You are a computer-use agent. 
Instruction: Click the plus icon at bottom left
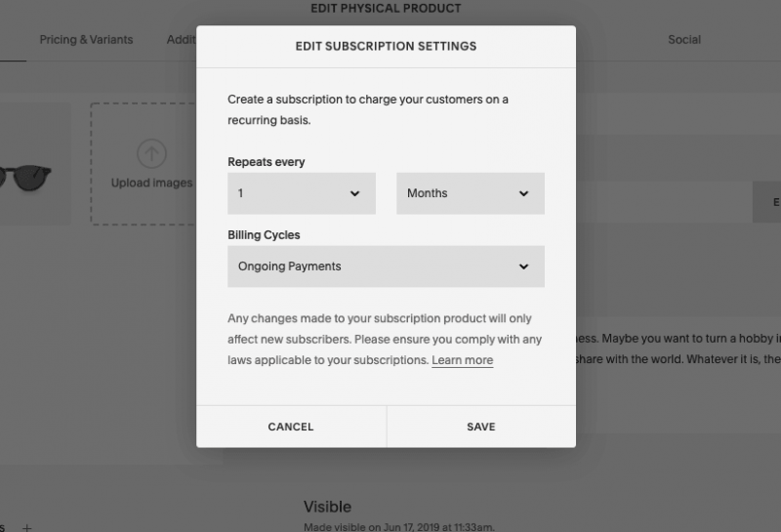point(27,527)
